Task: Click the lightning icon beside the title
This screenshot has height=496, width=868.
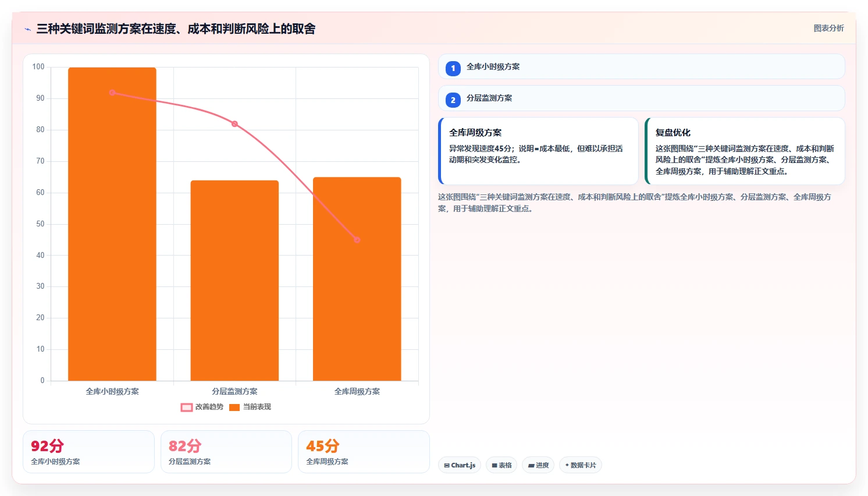Action: [27, 29]
